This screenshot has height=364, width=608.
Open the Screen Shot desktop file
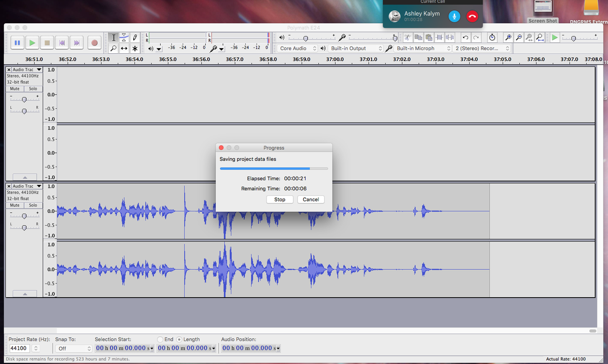coord(543,12)
